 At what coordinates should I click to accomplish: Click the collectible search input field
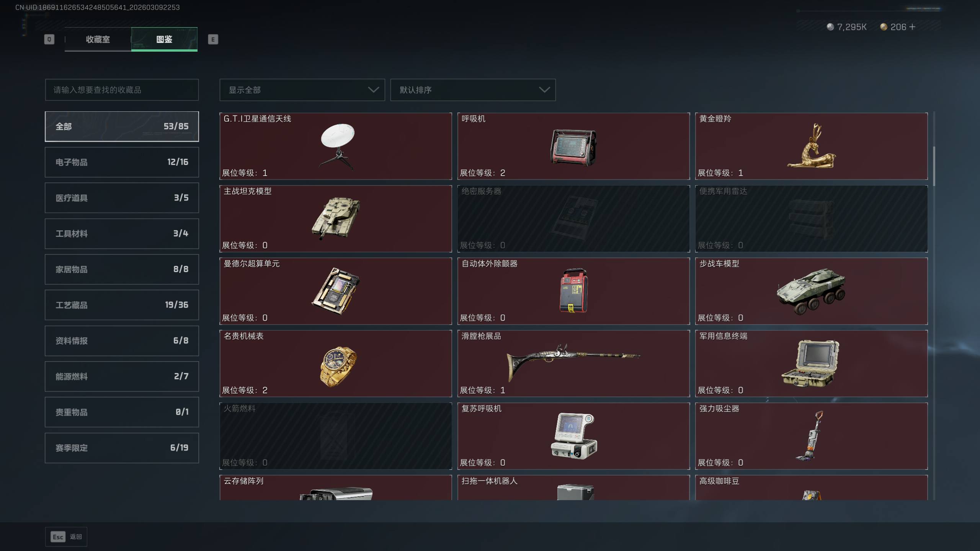(x=122, y=90)
